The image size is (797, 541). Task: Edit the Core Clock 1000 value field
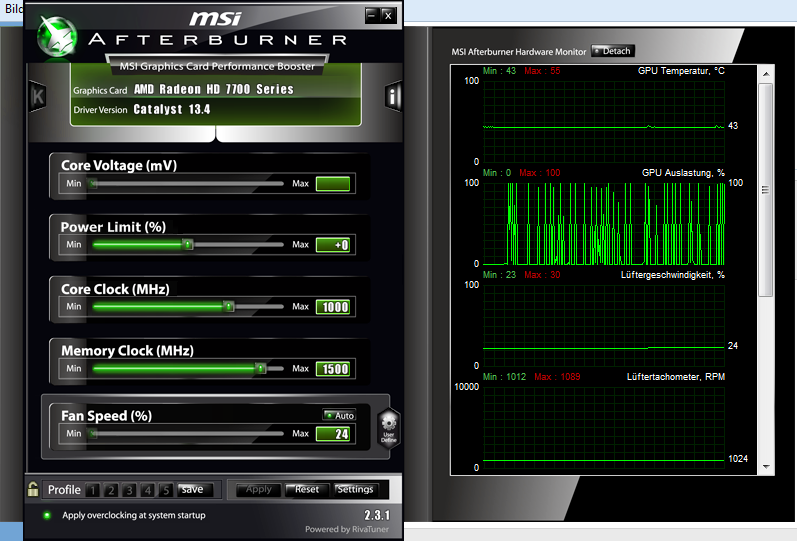pos(333,307)
